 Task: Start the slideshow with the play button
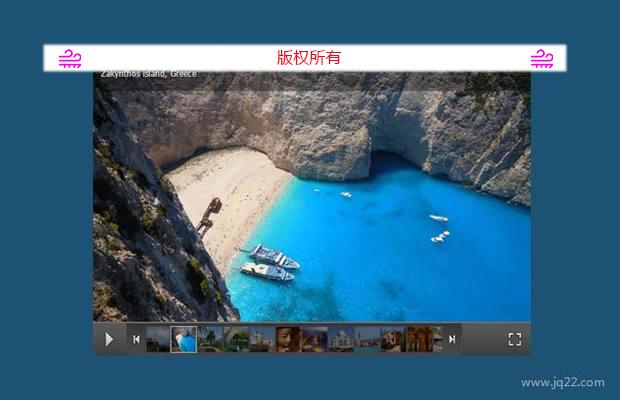tap(109, 339)
